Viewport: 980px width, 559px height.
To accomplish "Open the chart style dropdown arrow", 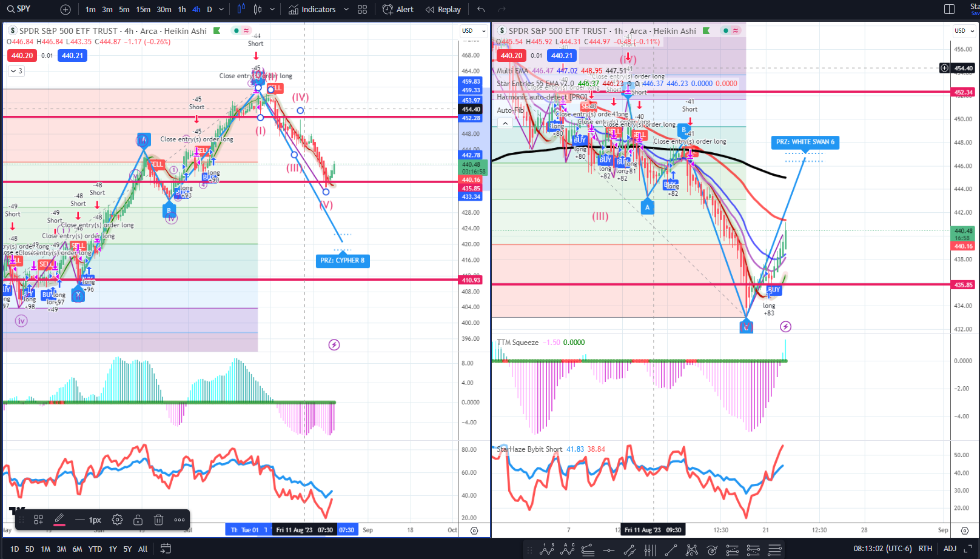I will (272, 10).
